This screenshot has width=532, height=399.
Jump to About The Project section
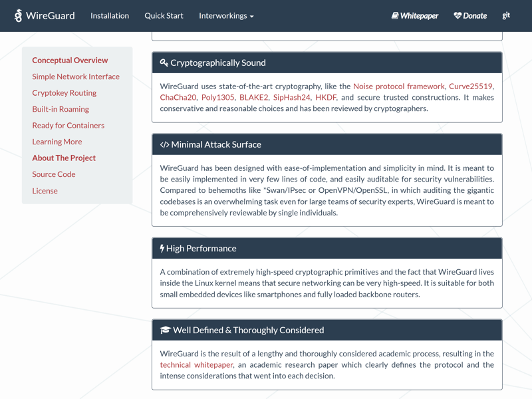coord(64,158)
